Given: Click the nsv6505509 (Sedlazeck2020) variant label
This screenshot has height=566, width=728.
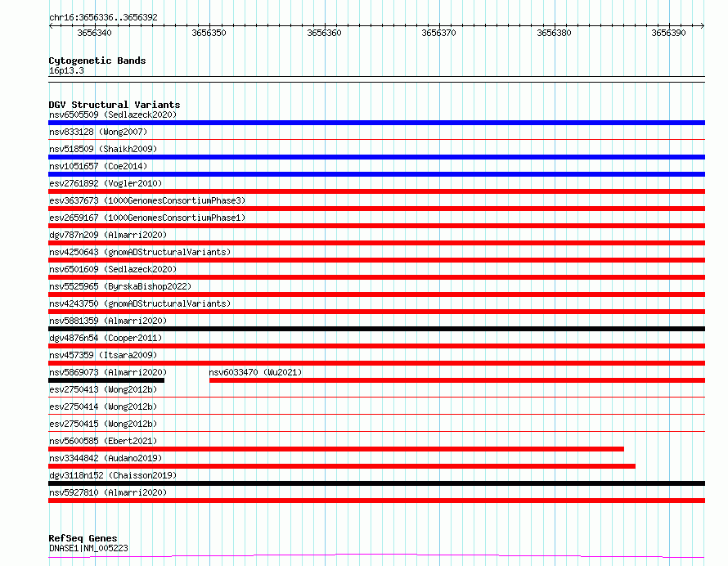Looking at the screenshot, I should (113, 115).
